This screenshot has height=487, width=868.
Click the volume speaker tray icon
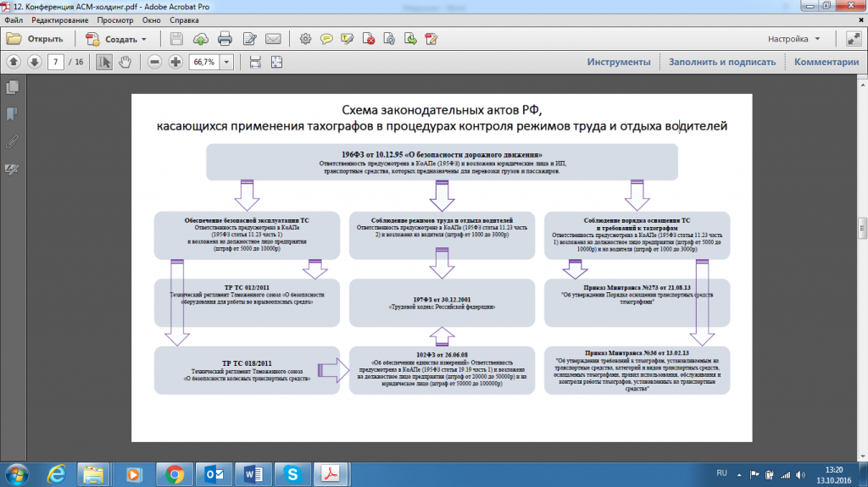[x=800, y=475]
